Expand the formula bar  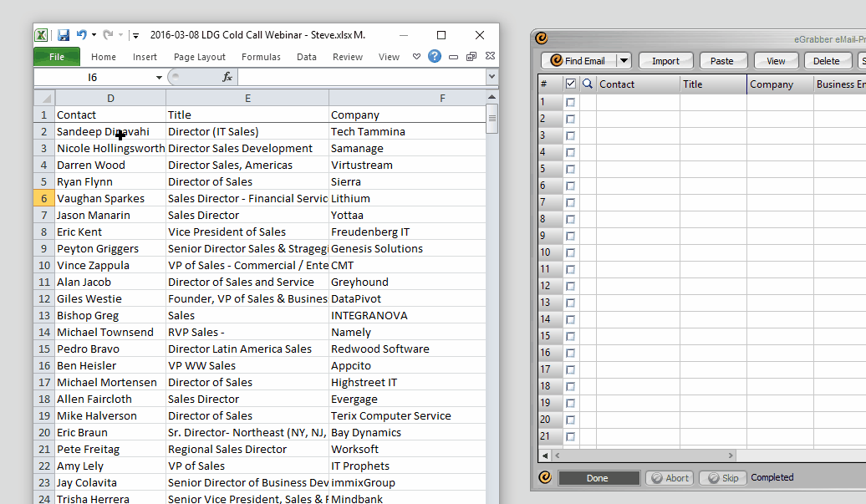point(492,77)
